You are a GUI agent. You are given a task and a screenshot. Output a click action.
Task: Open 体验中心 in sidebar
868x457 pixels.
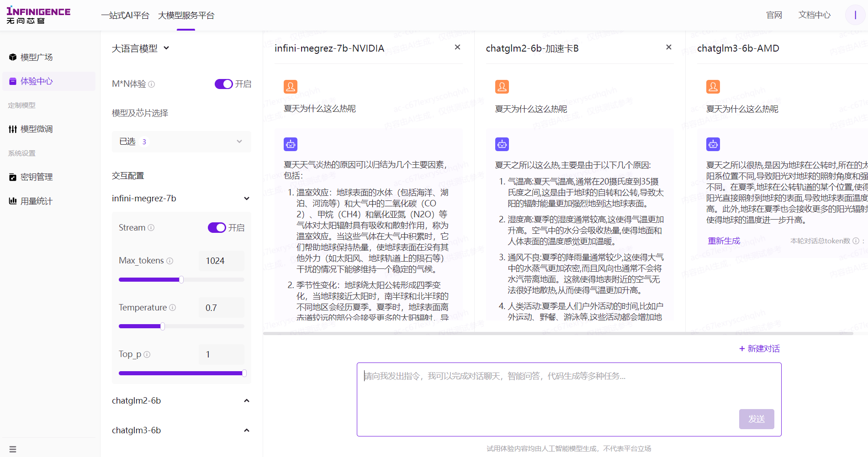coord(49,81)
